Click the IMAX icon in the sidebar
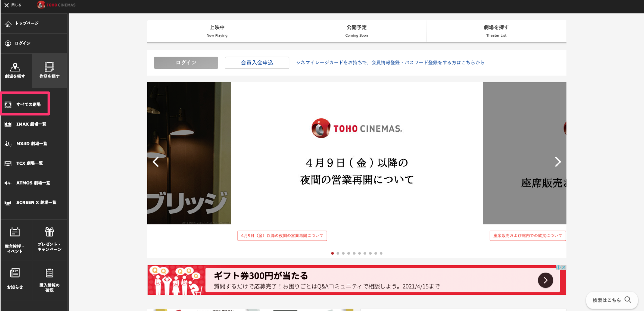Image resolution: width=644 pixels, height=311 pixels. click(x=8, y=124)
